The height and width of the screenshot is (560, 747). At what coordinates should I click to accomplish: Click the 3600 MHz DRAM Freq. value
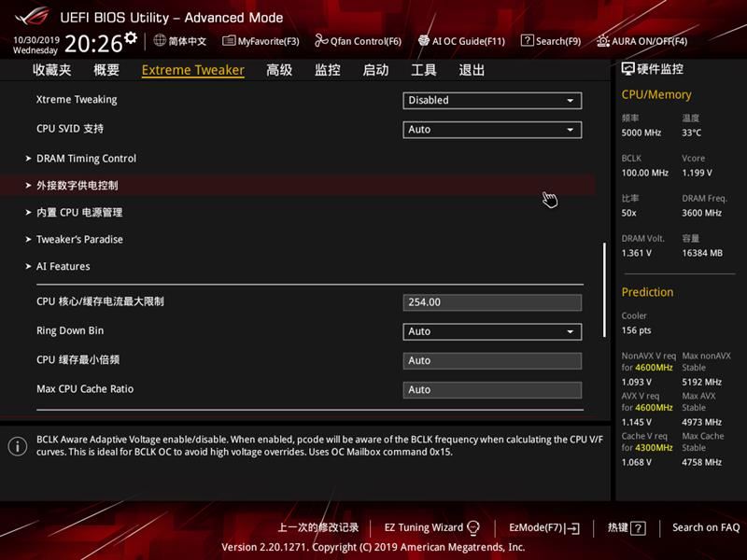[702, 213]
